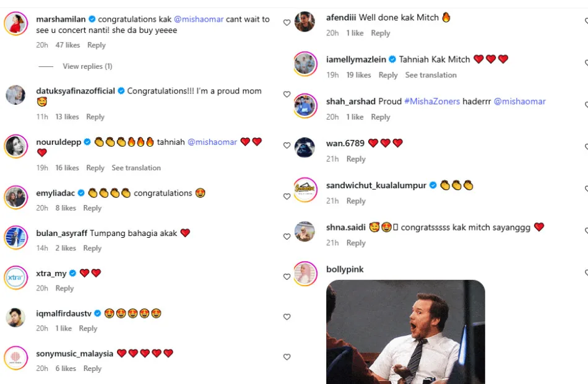Open nouruldepp's profile avatar
Screen dimensions: 588x384
point(15,146)
